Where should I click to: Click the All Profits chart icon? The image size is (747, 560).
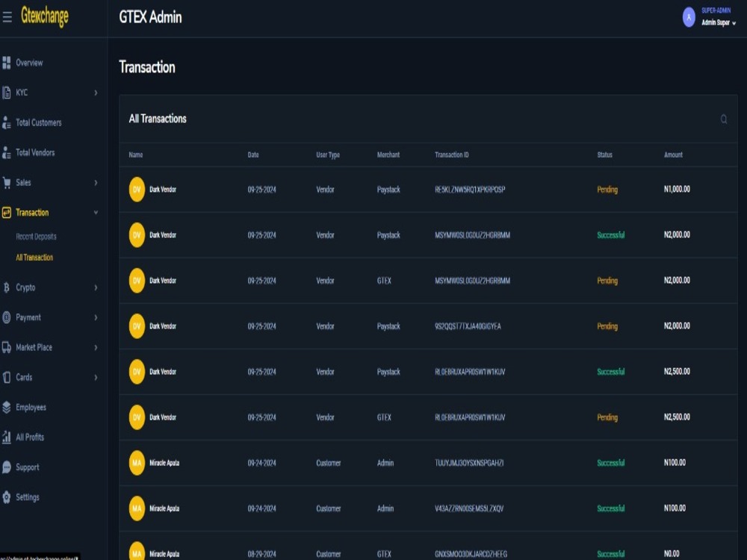[x=6, y=437]
